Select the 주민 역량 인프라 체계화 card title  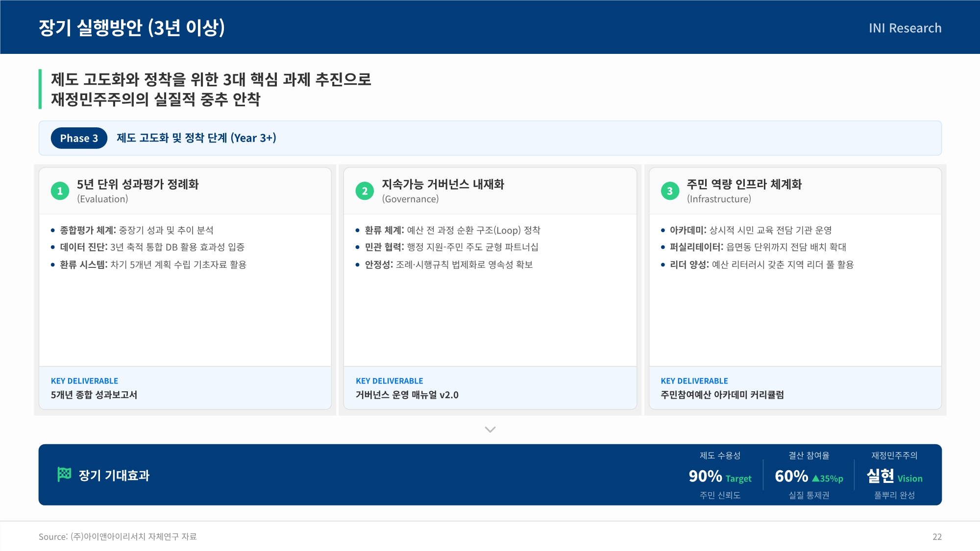pyautogui.click(x=744, y=184)
